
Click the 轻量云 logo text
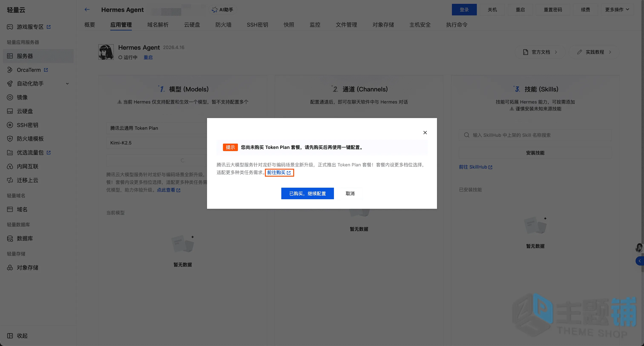coord(16,10)
